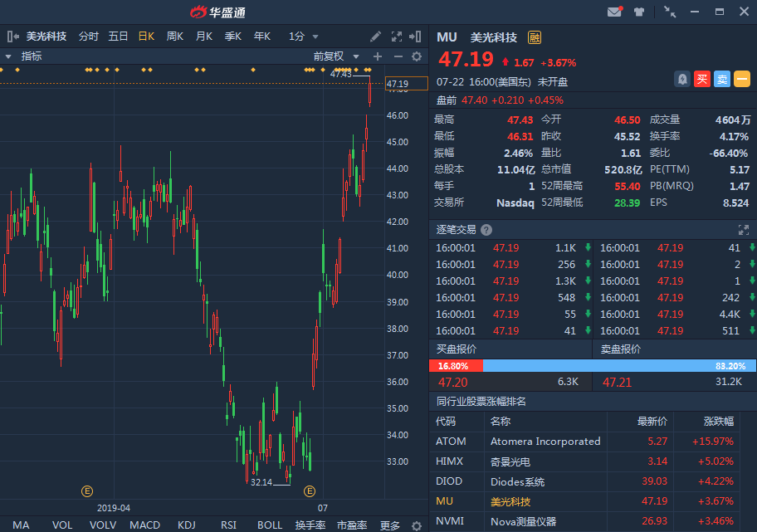Select ask price 47.21

tap(617, 383)
